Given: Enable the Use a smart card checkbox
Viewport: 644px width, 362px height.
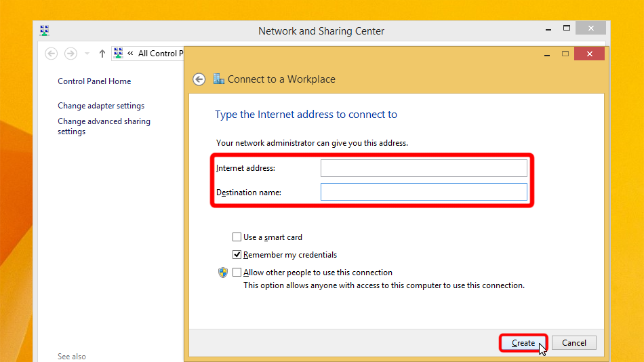Looking at the screenshot, I should click(237, 237).
